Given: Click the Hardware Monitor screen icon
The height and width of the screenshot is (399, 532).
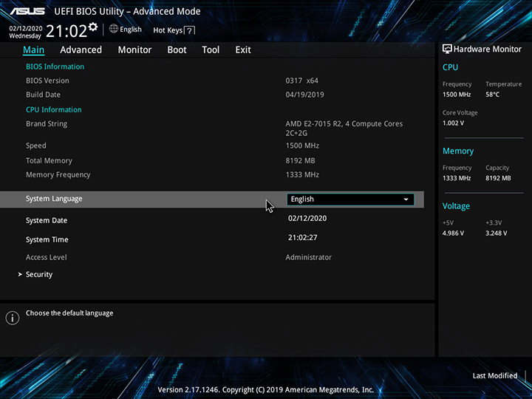Looking at the screenshot, I should 447,49.
